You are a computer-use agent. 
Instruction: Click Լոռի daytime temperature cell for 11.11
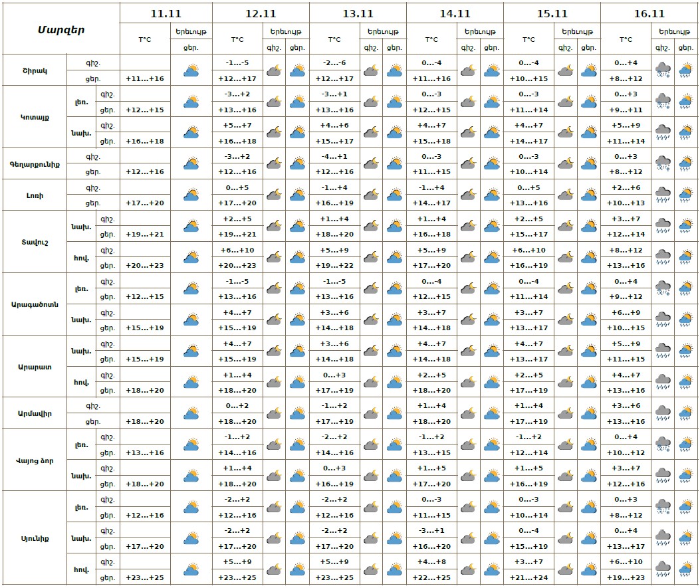pyautogui.click(x=144, y=203)
